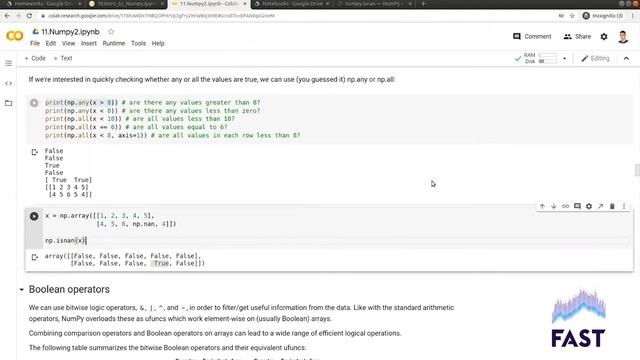This screenshot has width=640, height=360.
Task: Star the 11.Numpy2.ipynb notebook
Action: click(111, 31)
